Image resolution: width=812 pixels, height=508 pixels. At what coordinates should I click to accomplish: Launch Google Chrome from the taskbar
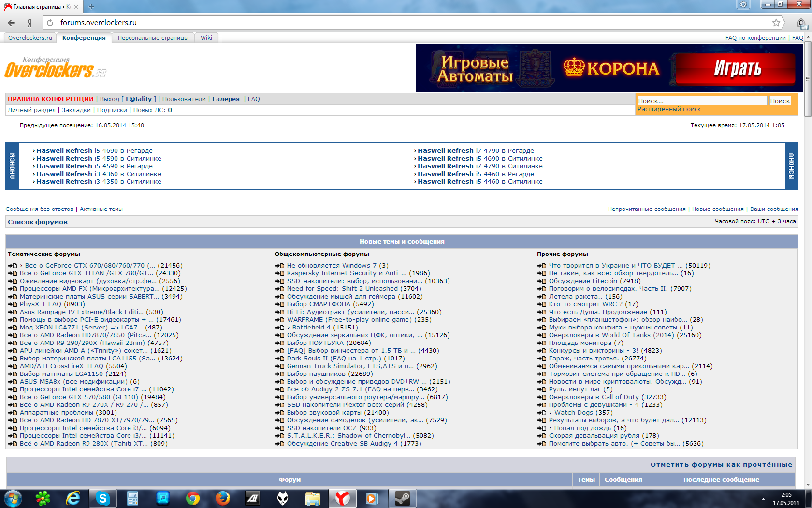[193, 498]
